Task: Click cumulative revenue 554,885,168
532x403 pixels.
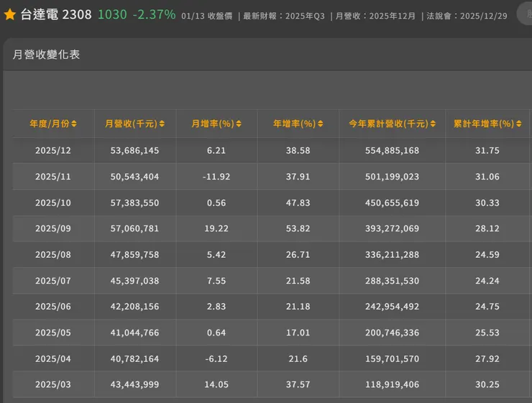Action: tap(393, 150)
